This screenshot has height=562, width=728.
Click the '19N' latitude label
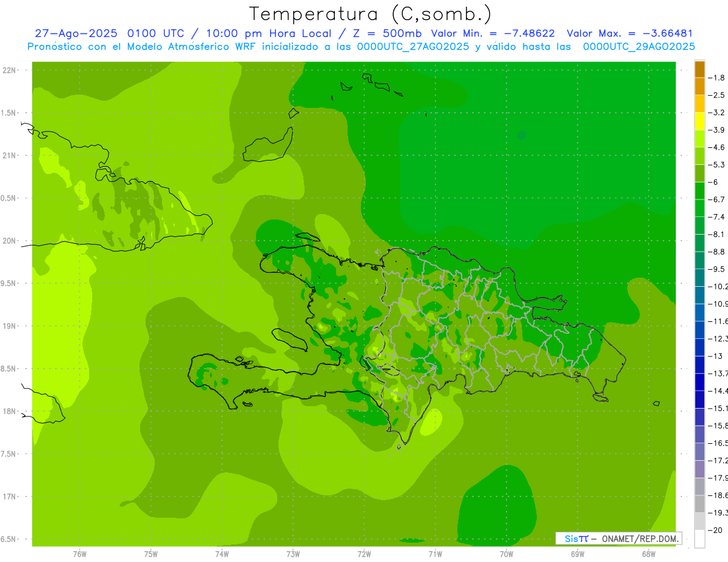[9, 326]
